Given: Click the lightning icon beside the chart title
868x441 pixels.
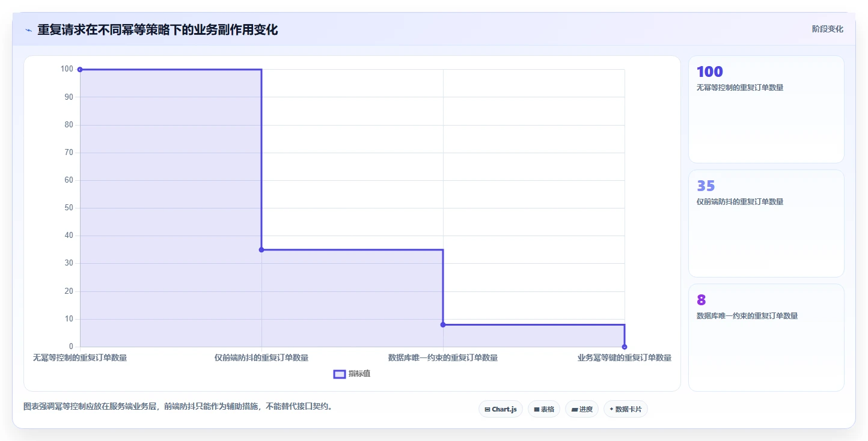Looking at the screenshot, I should [x=28, y=30].
